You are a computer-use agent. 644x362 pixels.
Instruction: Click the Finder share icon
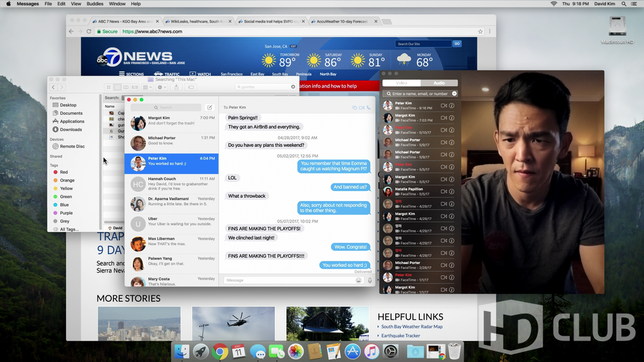click(177, 87)
